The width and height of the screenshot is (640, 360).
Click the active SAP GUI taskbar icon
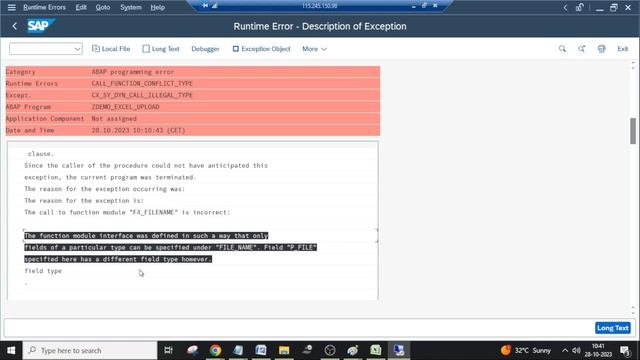point(398,350)
